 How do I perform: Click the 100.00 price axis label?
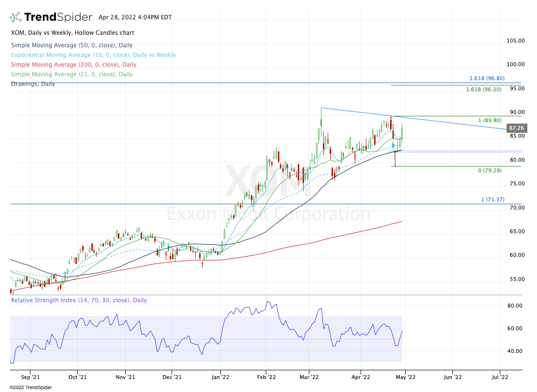pyautogui.click(x=515, y=64)
